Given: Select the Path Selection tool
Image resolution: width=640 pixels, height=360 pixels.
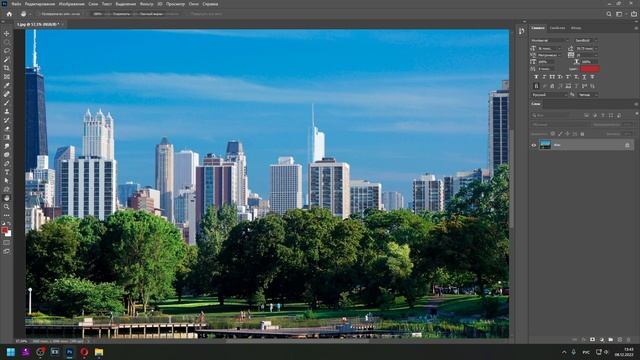Looking at the screenshot, I should click(x=7, y=180).
